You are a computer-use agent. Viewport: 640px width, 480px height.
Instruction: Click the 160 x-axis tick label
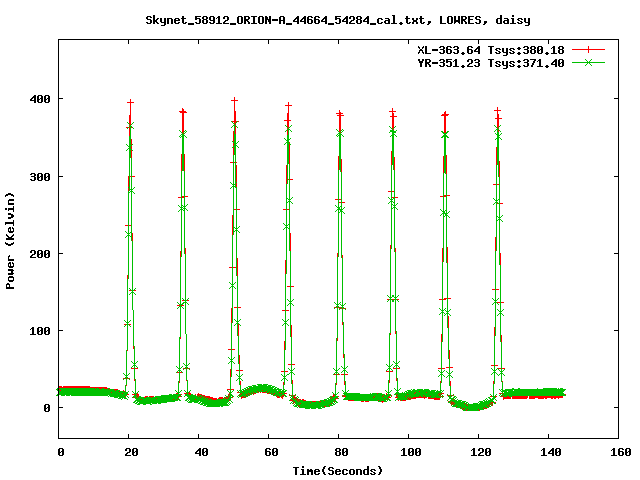point(621,452)
